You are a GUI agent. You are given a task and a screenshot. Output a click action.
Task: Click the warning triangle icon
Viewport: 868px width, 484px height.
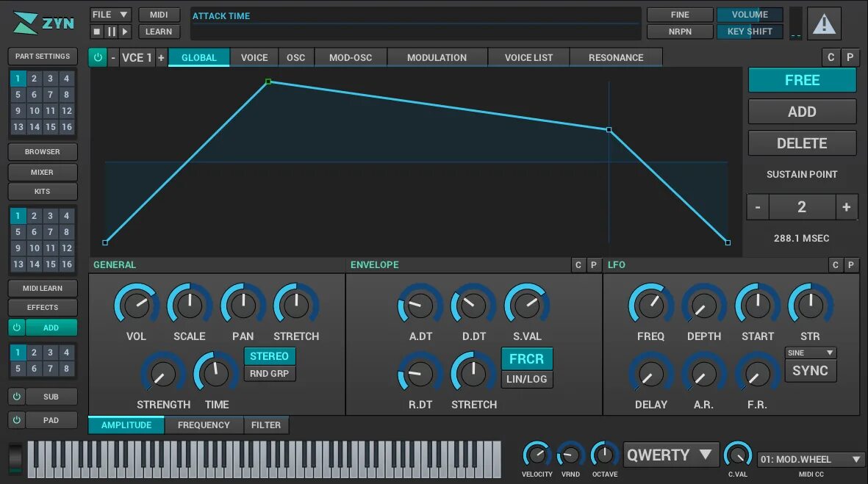coord(824,23)
